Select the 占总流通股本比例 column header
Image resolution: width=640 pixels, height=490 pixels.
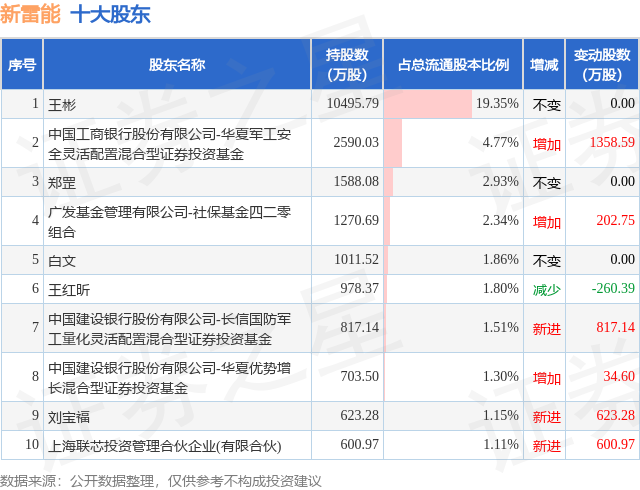453,65
